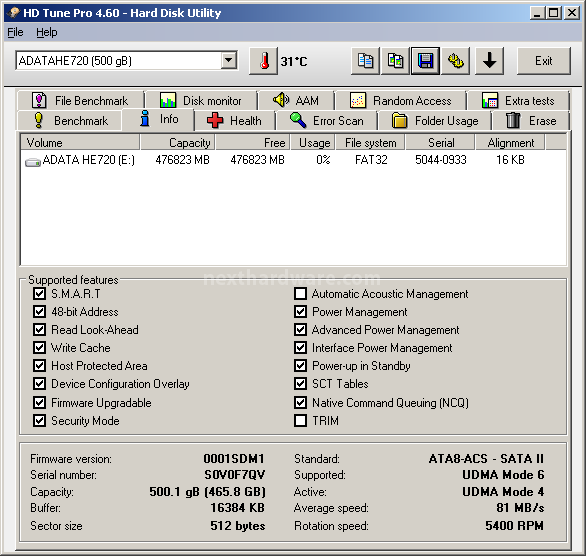Click the 5044-0933 serial value
The width and height of the screenshot is (586, 556).
[x=441, y=160]
